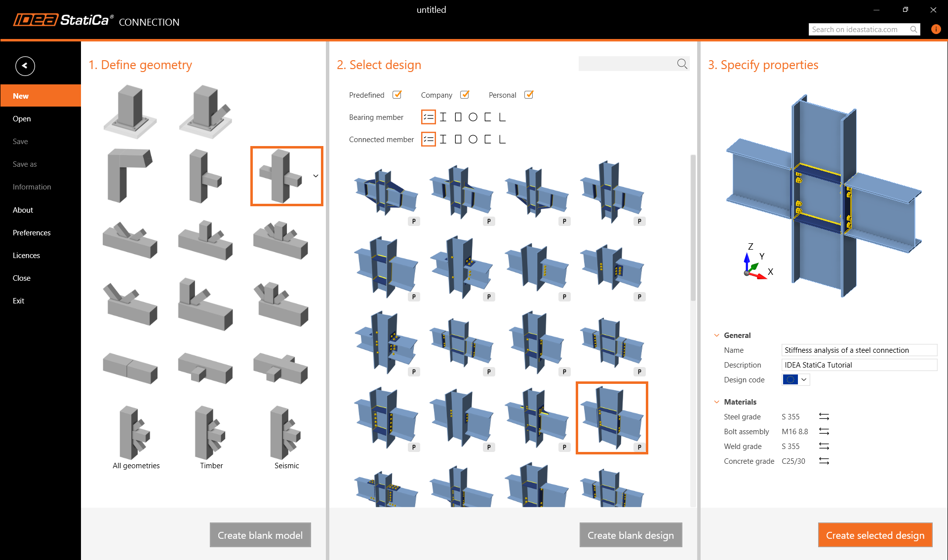Viewport: 948px width, 560px height.
Task: Click Create selected design button
Action: [875, 535]
